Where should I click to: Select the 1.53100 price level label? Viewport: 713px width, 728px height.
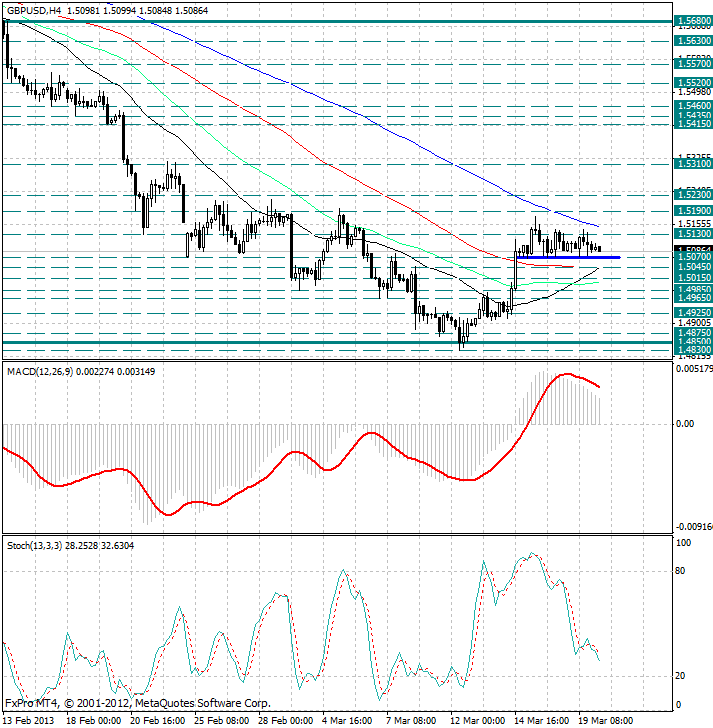click(693, 164)
